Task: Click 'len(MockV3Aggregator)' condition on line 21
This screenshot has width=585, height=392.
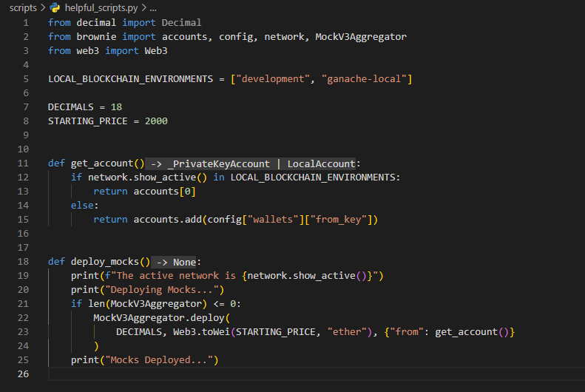Action: 147,304
